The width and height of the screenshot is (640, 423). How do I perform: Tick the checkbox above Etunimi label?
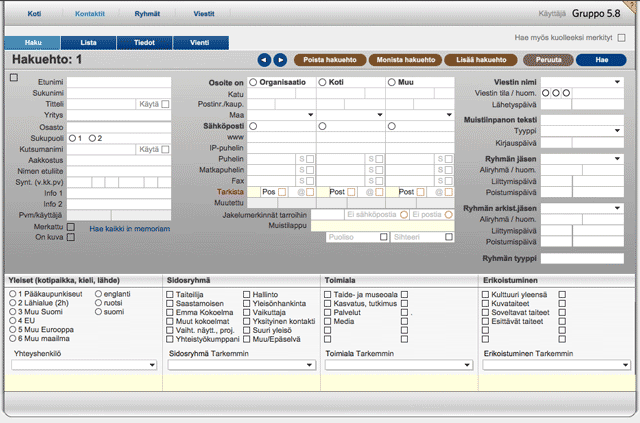[14, 77]
